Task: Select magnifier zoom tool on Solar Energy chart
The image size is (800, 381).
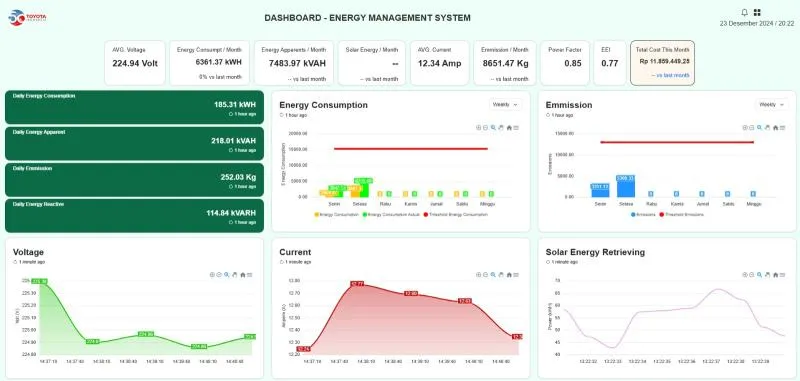Action: (x=760, y=274)
